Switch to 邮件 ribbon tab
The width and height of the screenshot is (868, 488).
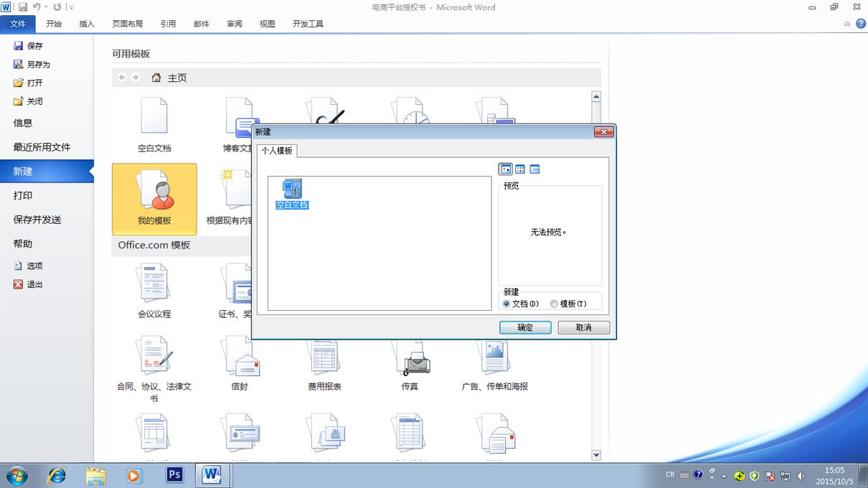pyautogui.click(x=202, y=24)
